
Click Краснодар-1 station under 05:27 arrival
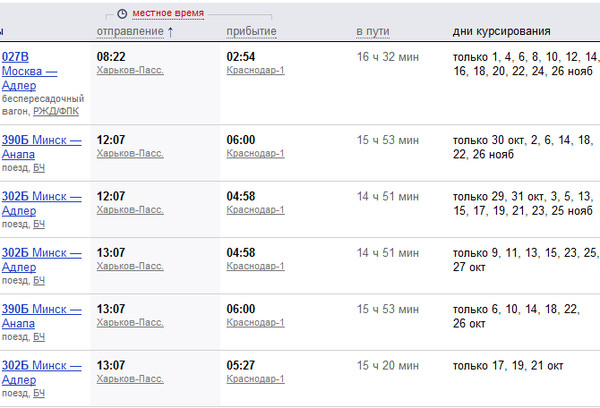(255, 379)
